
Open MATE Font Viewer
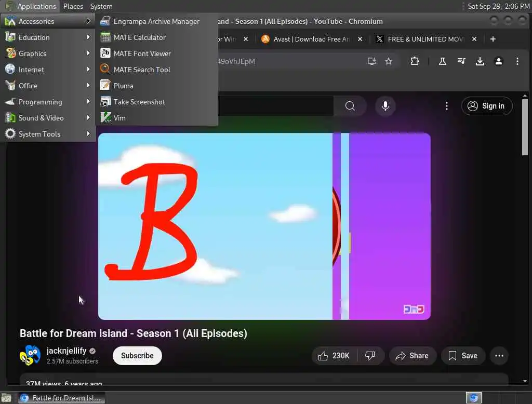click(x=156, y=53)
